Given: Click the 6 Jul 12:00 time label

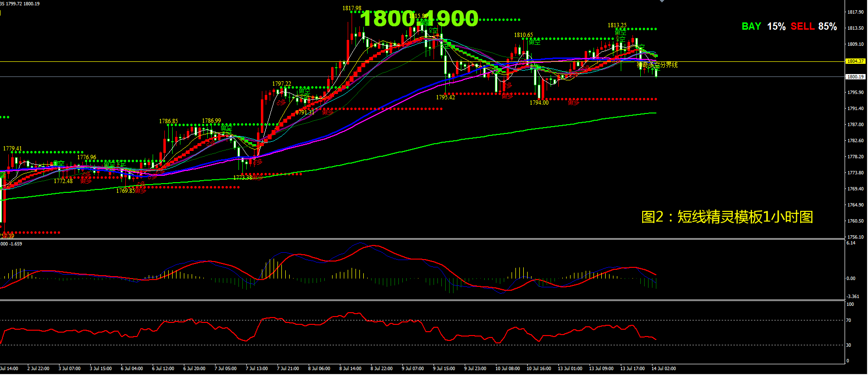Looking at the screenshot, I should (163, 369).
